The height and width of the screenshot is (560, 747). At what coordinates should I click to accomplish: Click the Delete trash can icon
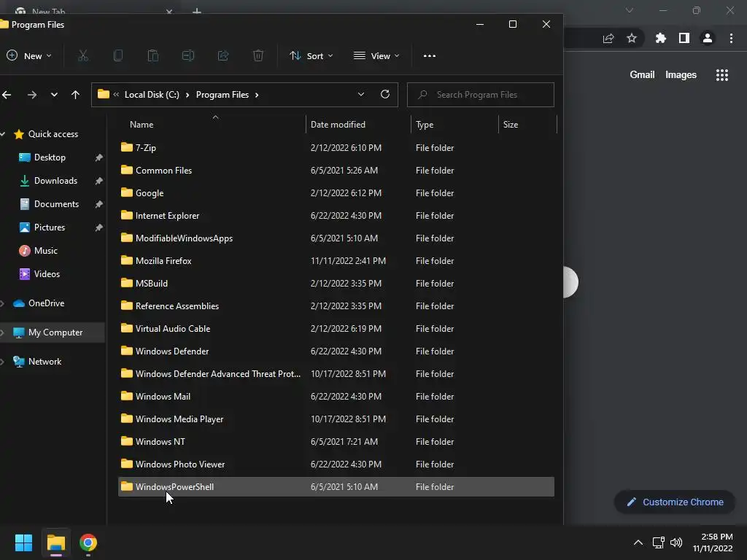click(x=258, y=55)
